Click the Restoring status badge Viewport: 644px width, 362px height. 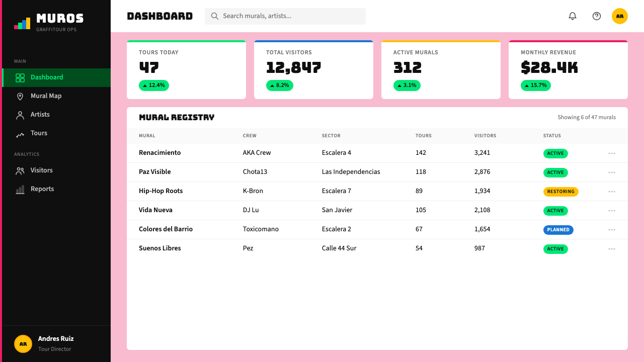pyautogui.click(x=561, y=192)
